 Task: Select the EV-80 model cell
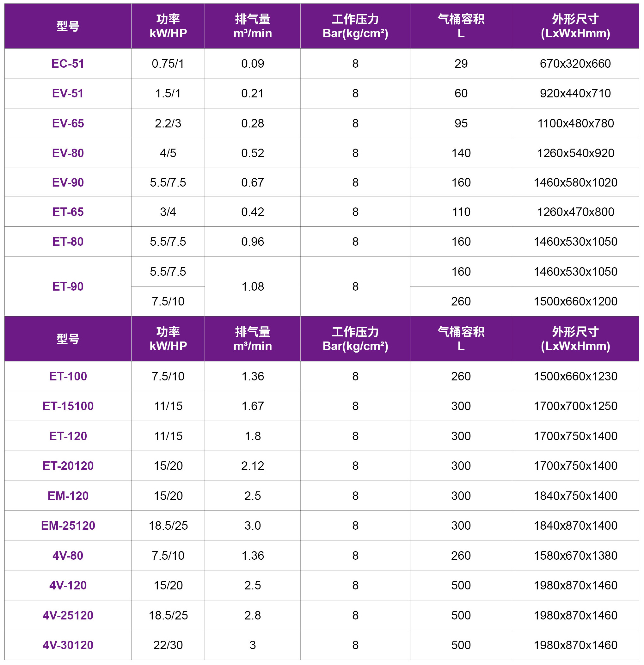[x=68, y=153]
